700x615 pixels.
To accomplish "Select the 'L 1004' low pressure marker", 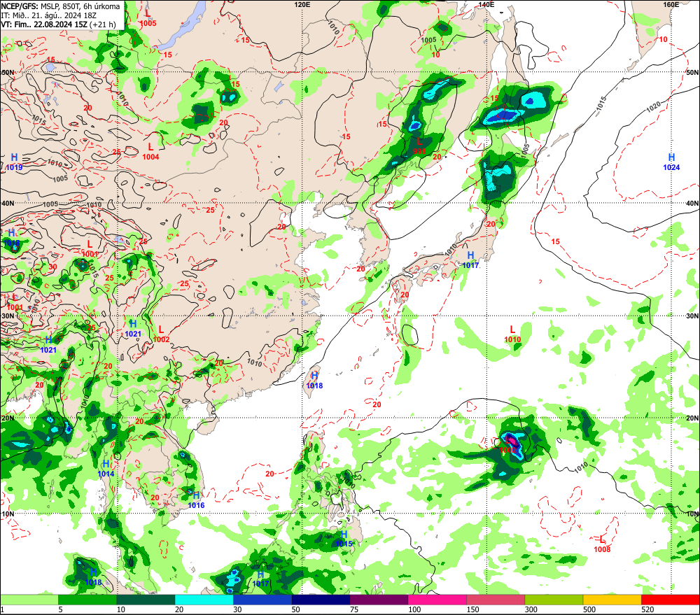I will tap(151, 152).
